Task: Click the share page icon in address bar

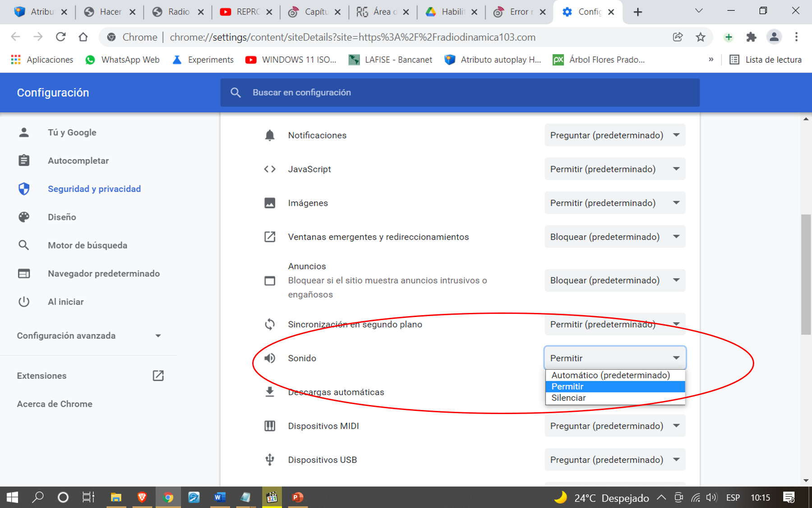Action: point(678,37)
